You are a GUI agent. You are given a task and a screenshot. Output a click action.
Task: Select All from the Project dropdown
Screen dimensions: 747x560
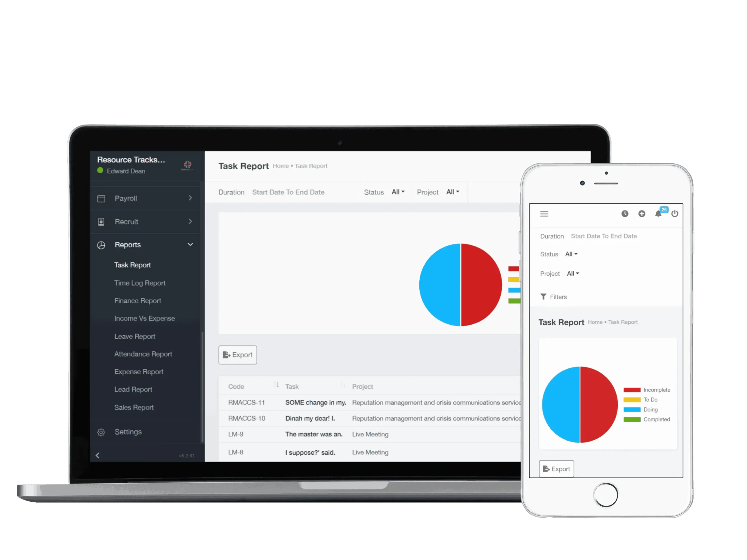pos(453,192)
